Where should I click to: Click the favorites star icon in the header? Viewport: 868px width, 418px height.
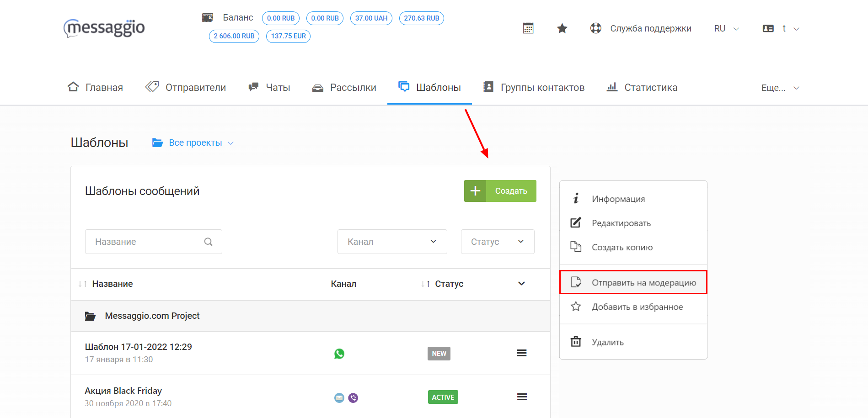coord(562,28)
